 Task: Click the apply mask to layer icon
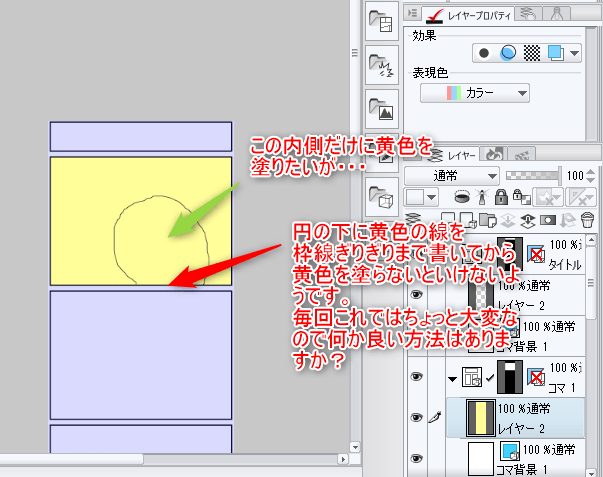pos(568,221)
